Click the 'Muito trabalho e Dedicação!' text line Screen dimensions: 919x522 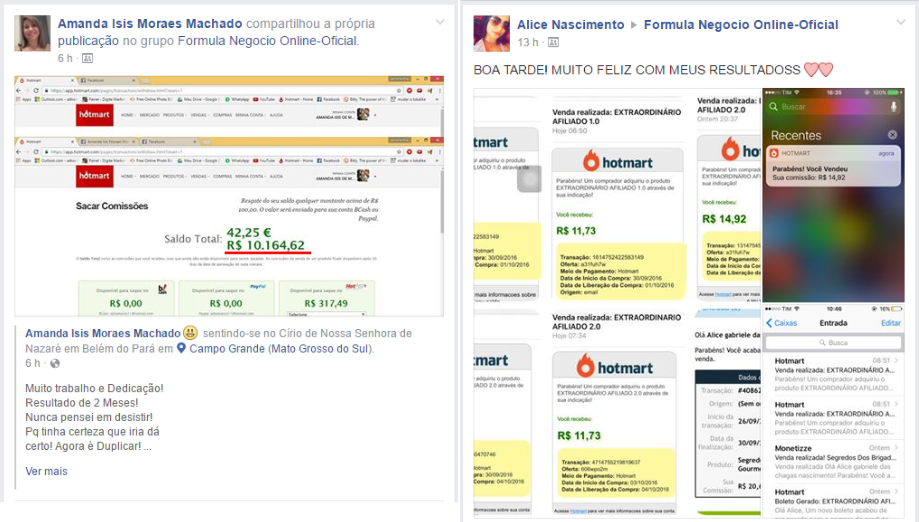[x=94, y=388]
